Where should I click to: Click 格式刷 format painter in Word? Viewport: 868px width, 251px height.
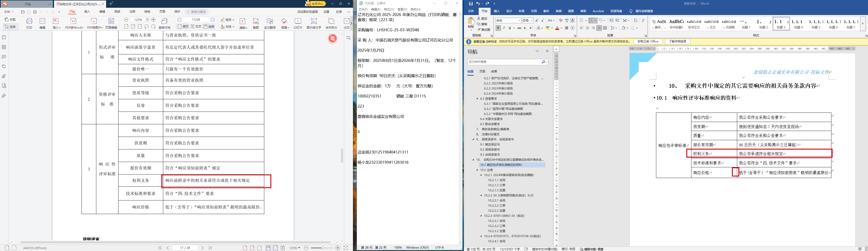(x=484, y=30)
